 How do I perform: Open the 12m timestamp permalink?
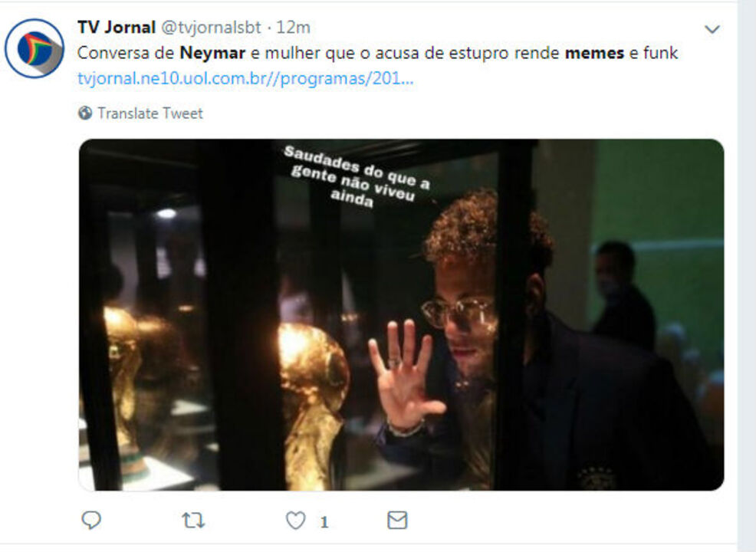coord(293,28)
